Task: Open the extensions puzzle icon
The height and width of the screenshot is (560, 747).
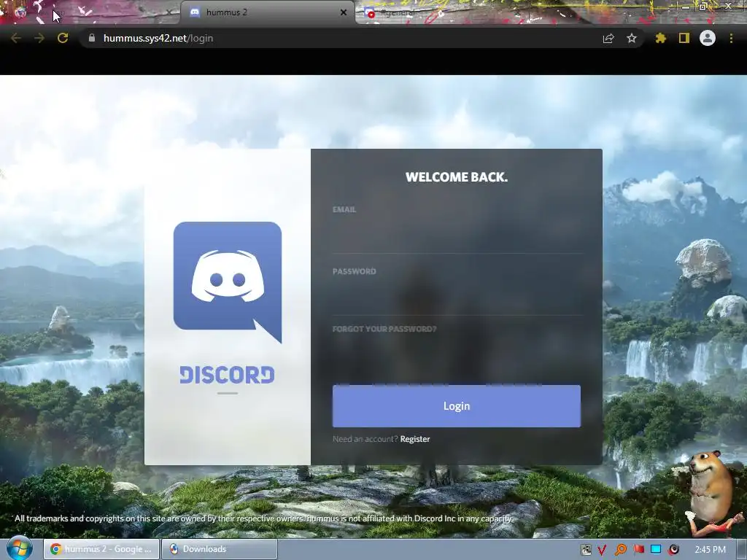Action: tap(660, 38)
